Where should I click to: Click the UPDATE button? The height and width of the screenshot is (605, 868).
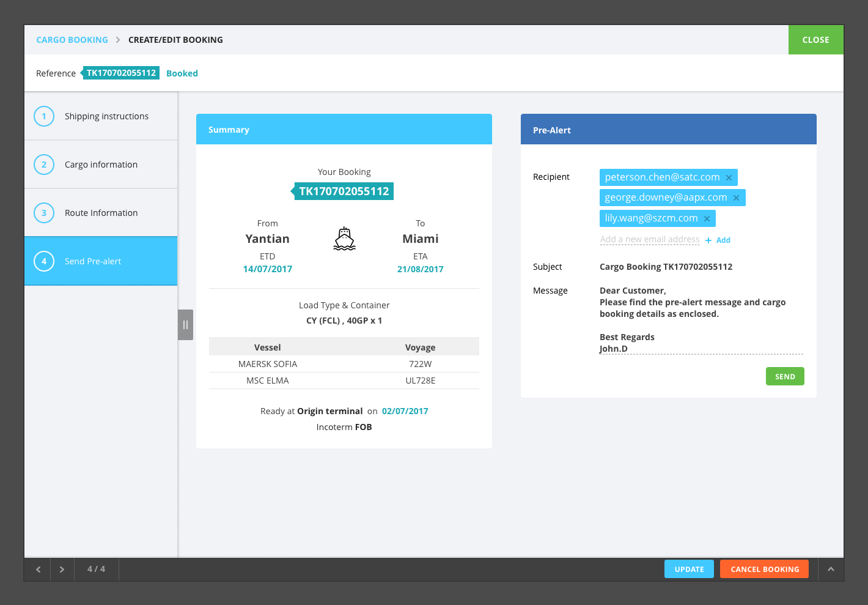click(x=689, y=569)
